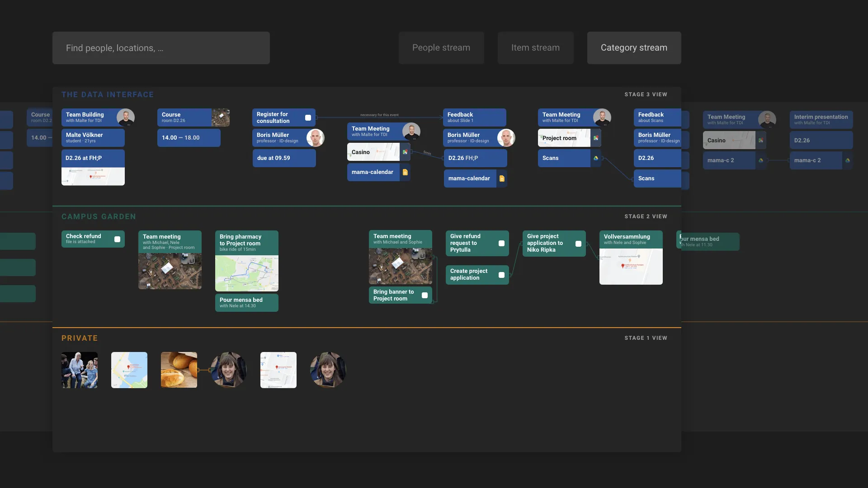This screenshot has height=488, width=868.
Task: Switch to Item stream tab
Action: [535, 48]
